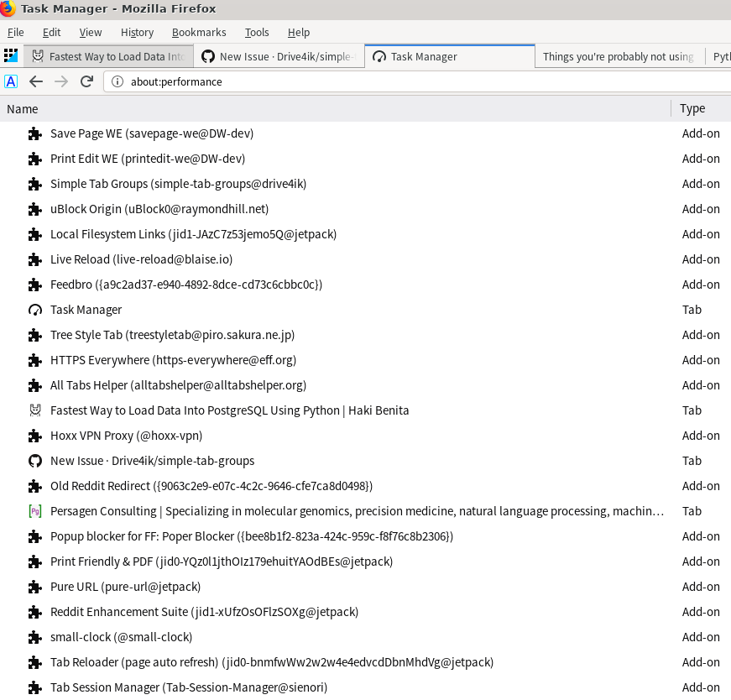Select Tab Session Manager row name

click(189, 688)
